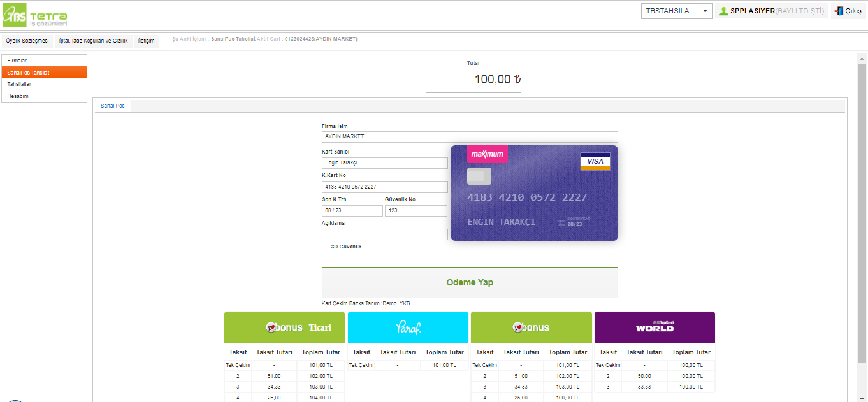868x402 pixels.
Task: Enable the 3D Güvenlik checkbox
Action: (326, 247)
